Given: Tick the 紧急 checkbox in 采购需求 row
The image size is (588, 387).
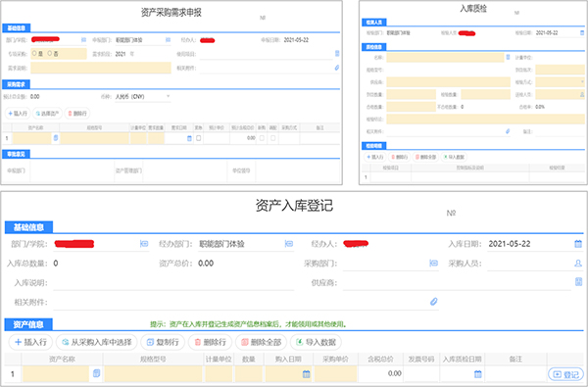Looking at the screenshot, I should click(198, 138).
